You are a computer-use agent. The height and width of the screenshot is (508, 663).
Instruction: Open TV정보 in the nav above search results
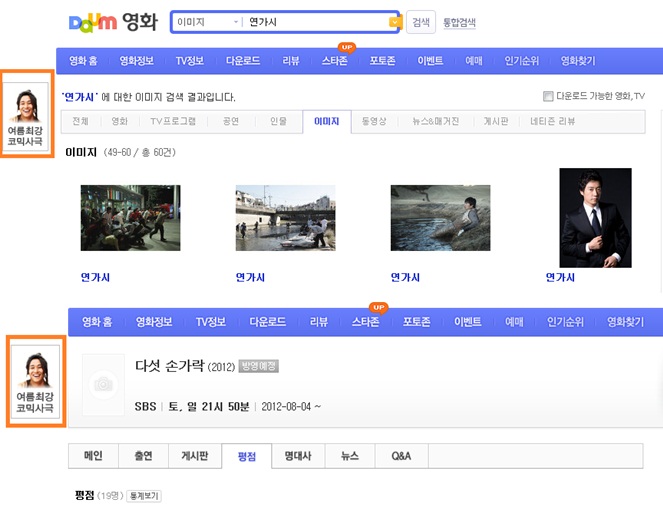tap(190, 61)
